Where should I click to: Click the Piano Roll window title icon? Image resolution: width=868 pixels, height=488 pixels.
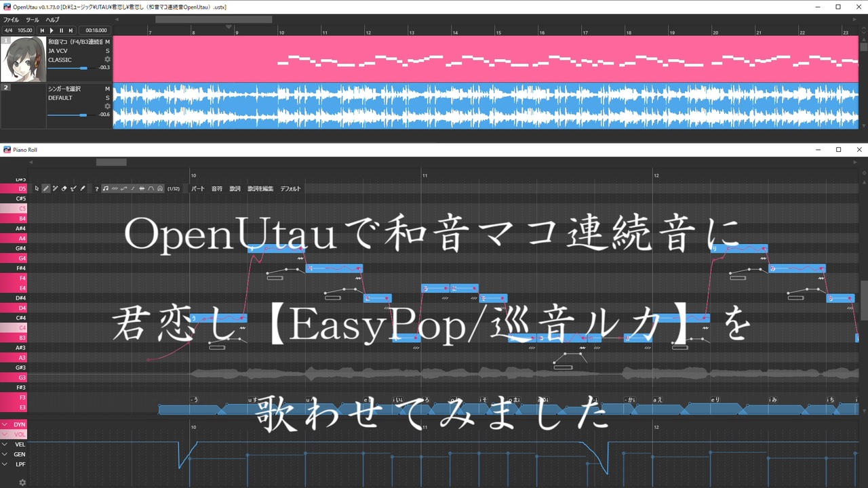[x=7, y=149]
